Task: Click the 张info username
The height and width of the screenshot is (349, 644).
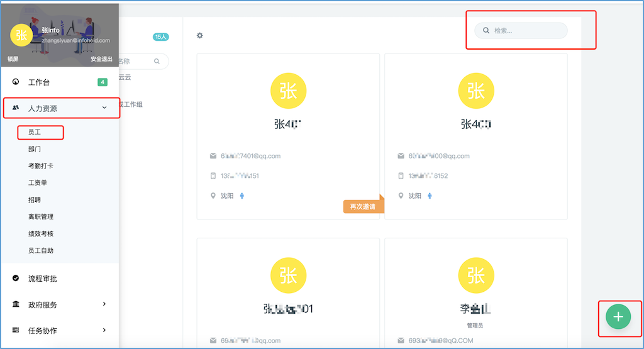Action: point(50,30)
